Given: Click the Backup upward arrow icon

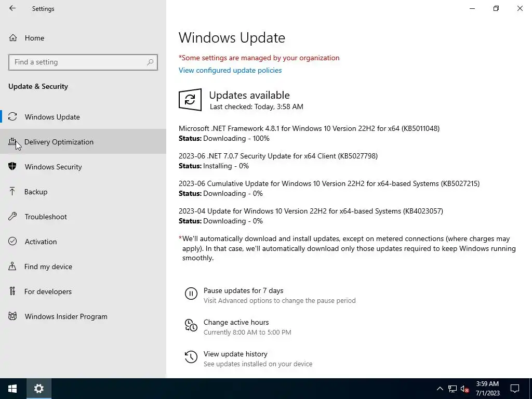Looking at the screenshot, I should tap(12, 191).
